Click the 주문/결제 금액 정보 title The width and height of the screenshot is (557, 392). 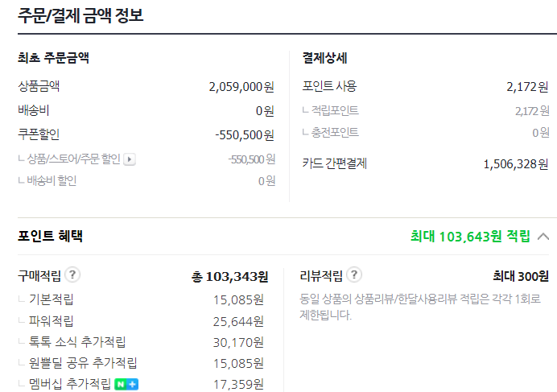tap(81, 15)
